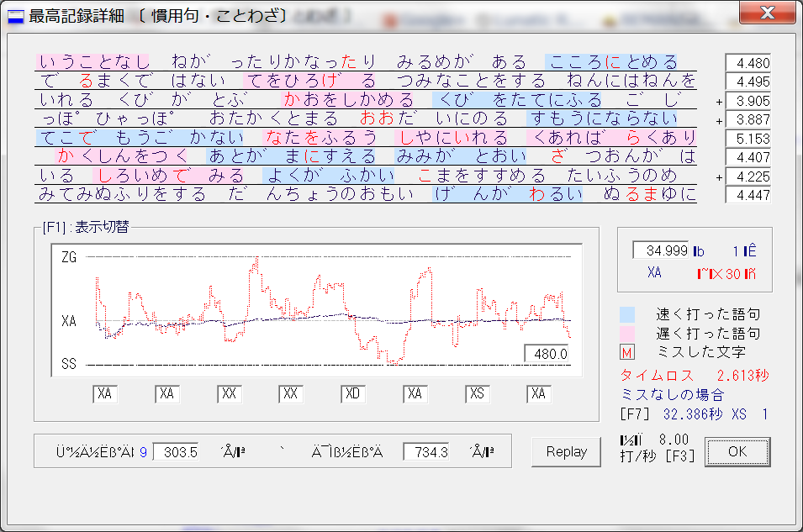Select the 4.480 row time field
This screenshot has height=532, width=803.
[x=748, y=63]
